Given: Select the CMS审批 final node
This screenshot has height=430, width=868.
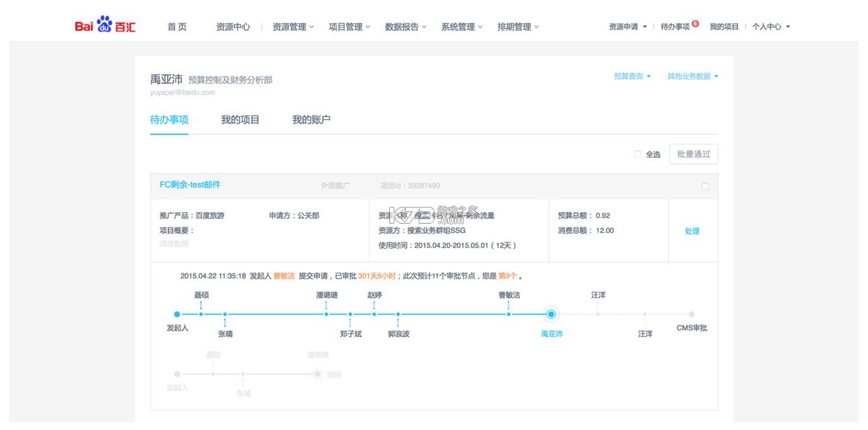Looking at the screenshot, I should click(691, 315).
